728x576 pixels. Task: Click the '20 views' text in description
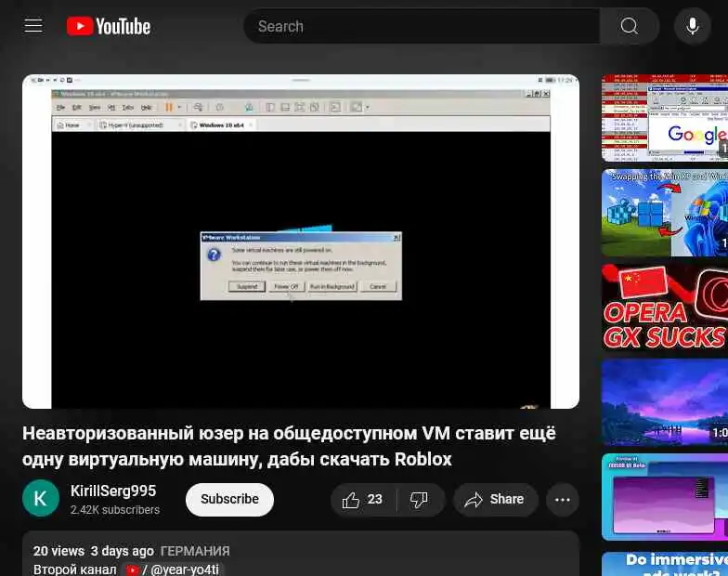tap(58, 551)
